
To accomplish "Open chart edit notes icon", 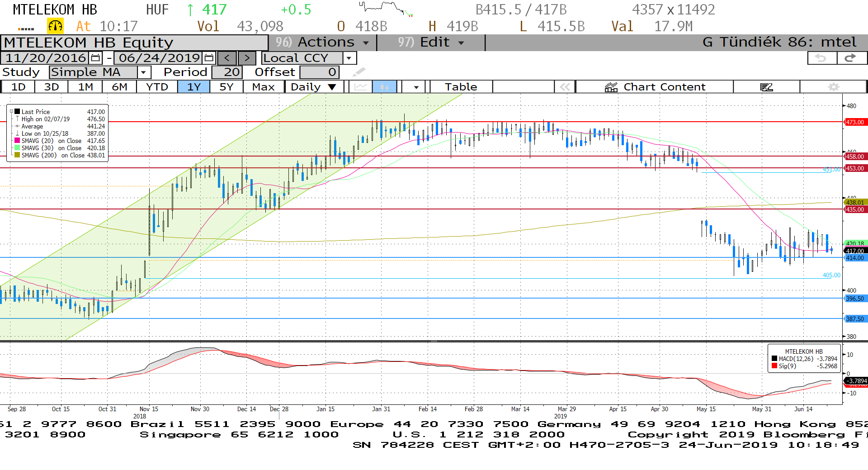I will pyautogui.click(x=767, y=87).
